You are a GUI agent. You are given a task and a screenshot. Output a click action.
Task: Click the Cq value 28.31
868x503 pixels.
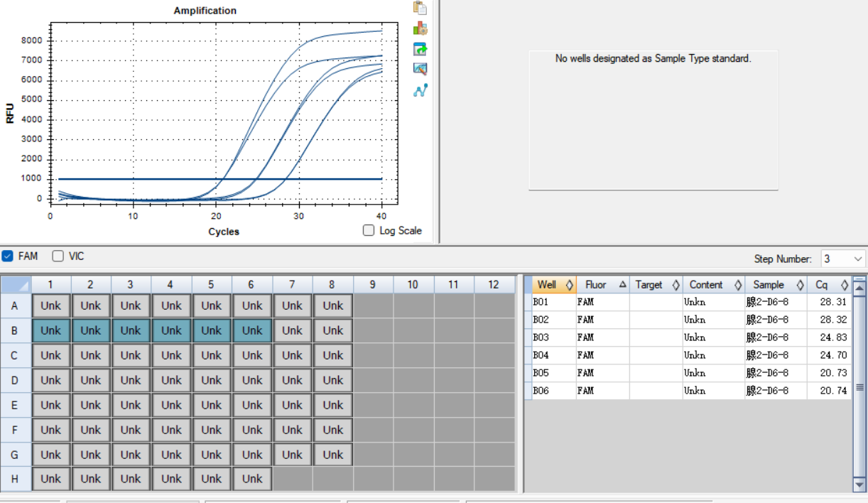(832, 302)
